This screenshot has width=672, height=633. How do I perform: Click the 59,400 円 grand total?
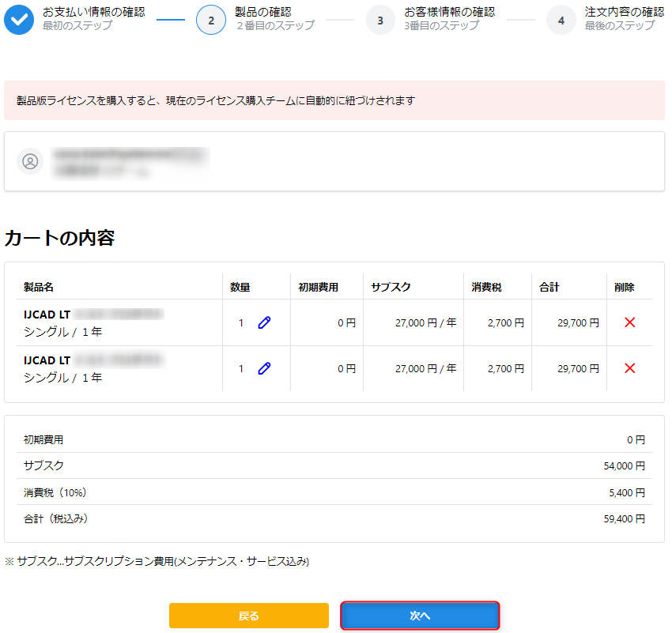625,518
